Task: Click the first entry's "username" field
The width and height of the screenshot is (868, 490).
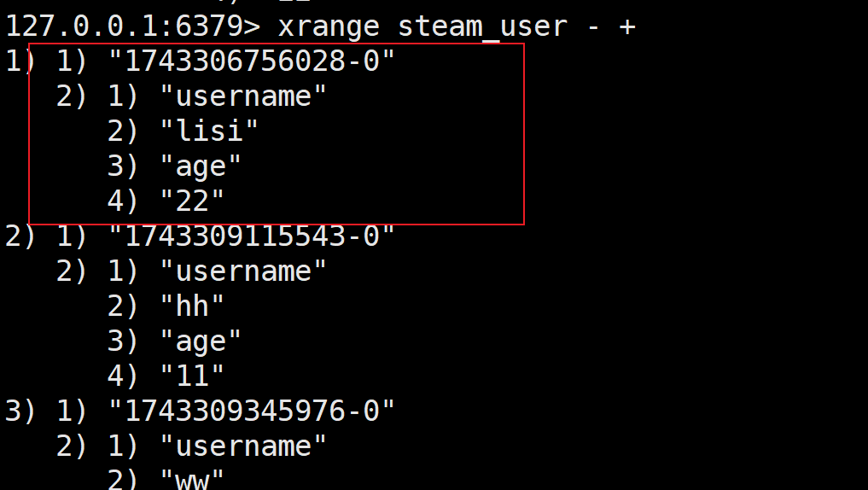Action: [x=243, y=96]
